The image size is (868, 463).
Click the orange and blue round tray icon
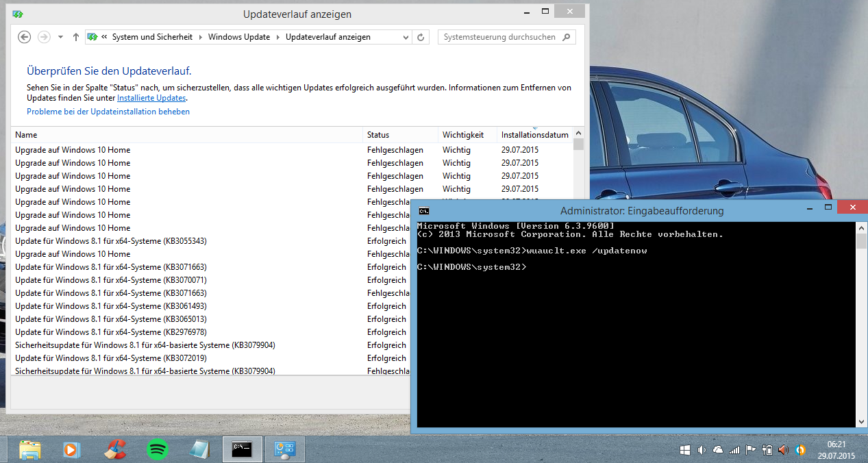(800, 450)
